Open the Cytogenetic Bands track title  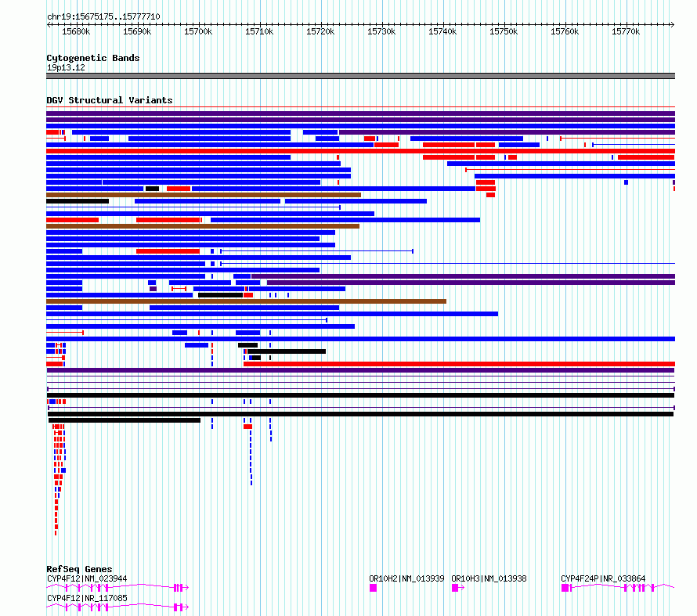click(93, 58)
